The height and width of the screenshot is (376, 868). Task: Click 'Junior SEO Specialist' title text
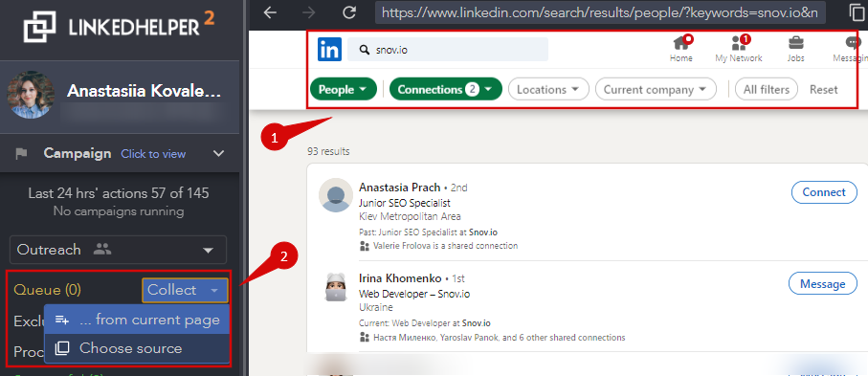coord(404,203)
